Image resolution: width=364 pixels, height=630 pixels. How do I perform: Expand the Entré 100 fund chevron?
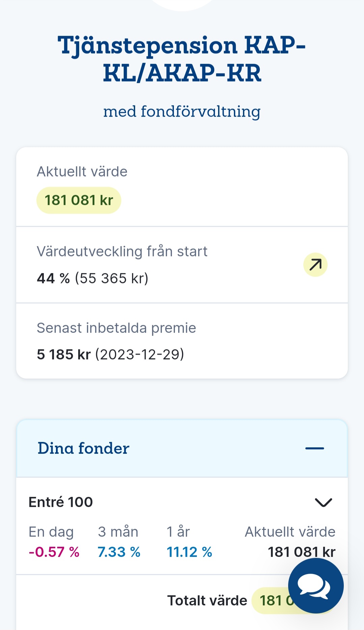point(323,502)
